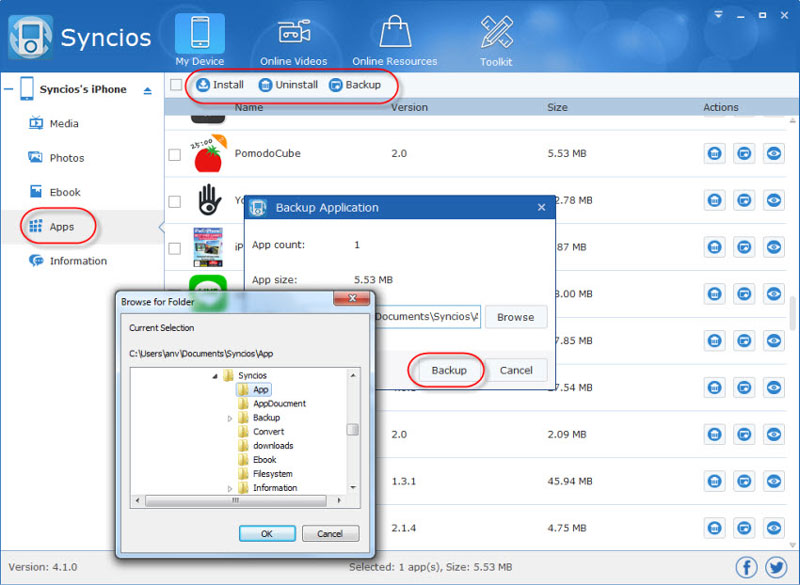
Task: Close the Backup Application dialog
Action: pyautogui.click(x=541, y=207)
